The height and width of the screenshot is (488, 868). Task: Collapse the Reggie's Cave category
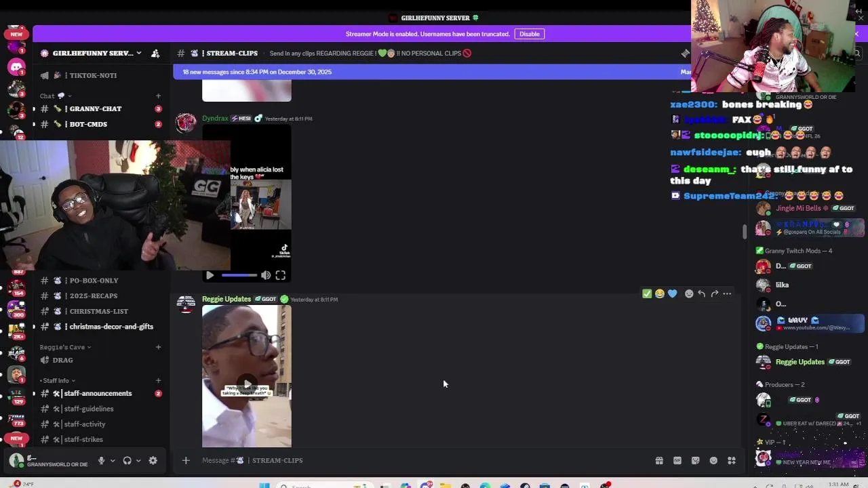coord(66,347)
